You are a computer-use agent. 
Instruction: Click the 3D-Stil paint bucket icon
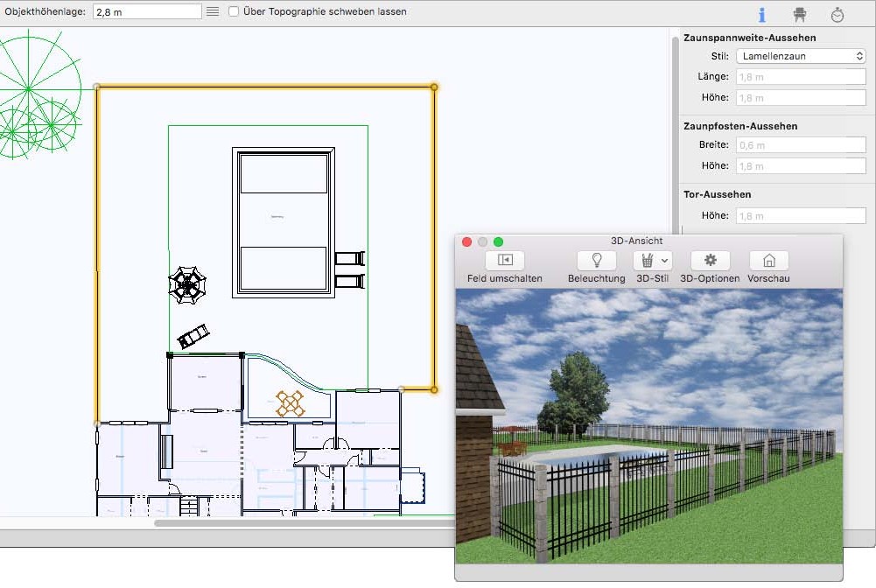(x=647, y=260)
